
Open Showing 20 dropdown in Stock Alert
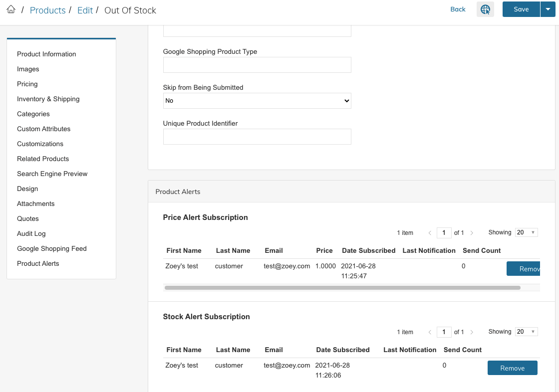coord(526,332)
